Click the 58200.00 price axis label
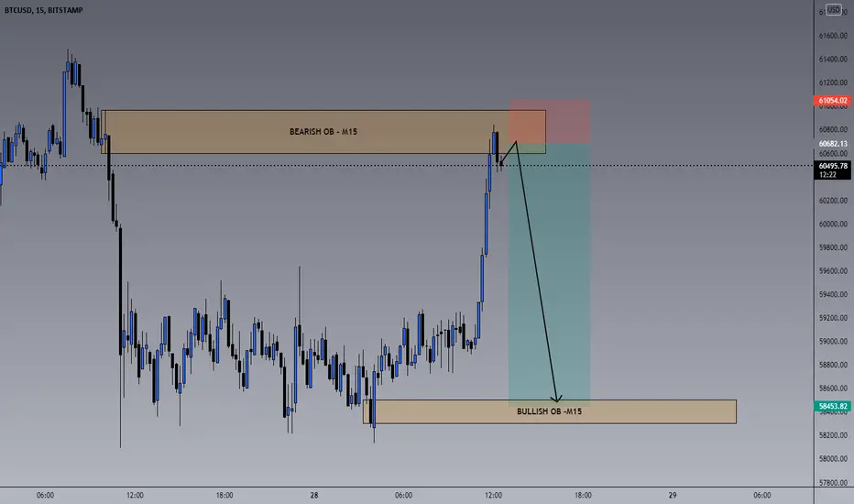This screenshot has width=854, height=504. pos(833,435)
